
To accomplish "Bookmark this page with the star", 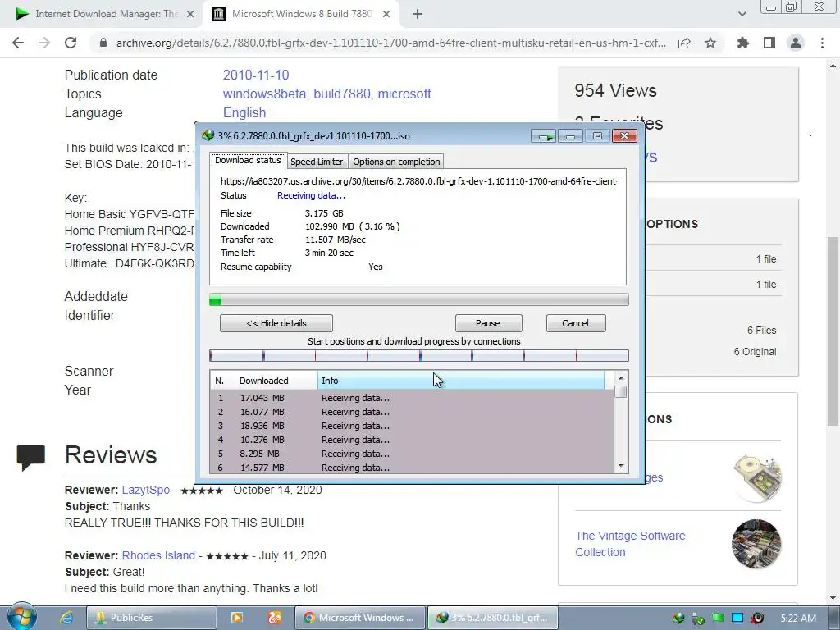I will click(x=710, y=43).
